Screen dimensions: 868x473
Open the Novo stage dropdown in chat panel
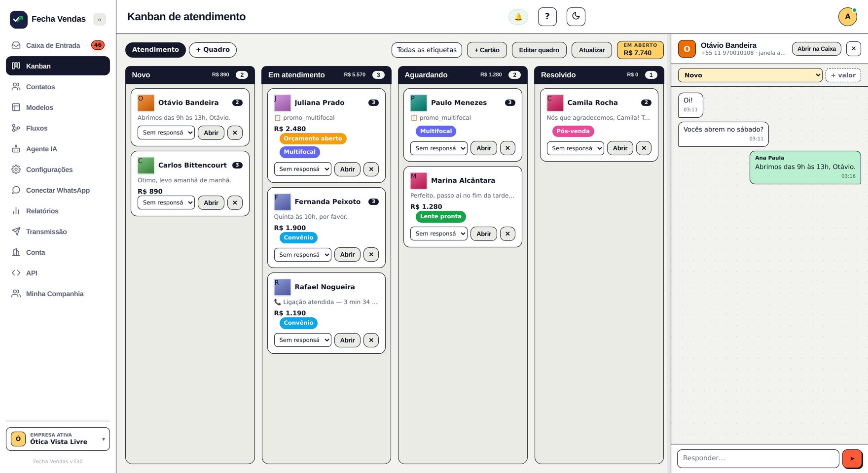pyautogui.click(x=750, y=75)
